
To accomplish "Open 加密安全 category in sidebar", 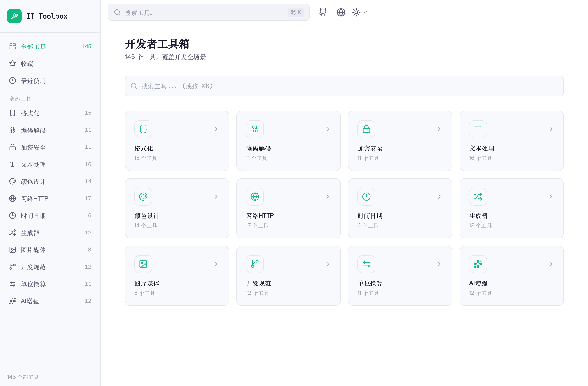I will (x=50, y=147).
